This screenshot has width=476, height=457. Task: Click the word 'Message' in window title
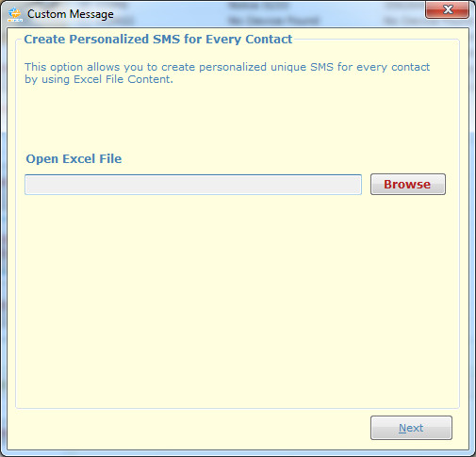(x=91, y=14)
